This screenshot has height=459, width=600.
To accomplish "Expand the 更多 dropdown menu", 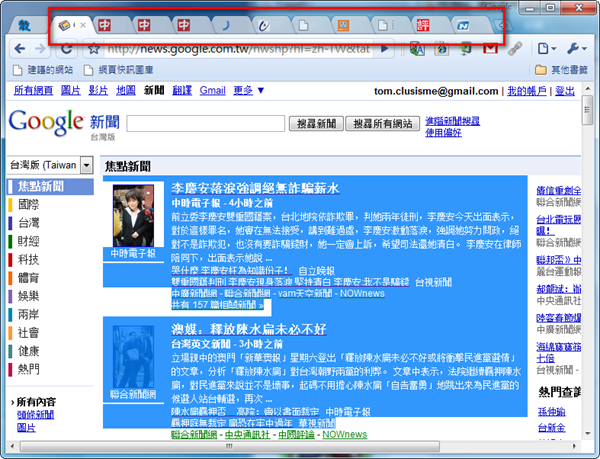I will tap(249, 91).
